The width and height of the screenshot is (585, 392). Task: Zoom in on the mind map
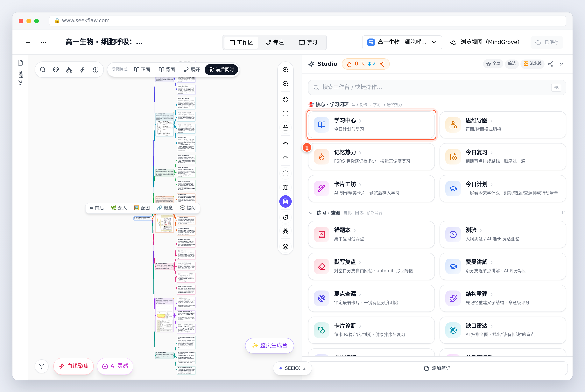coord(285,69)
